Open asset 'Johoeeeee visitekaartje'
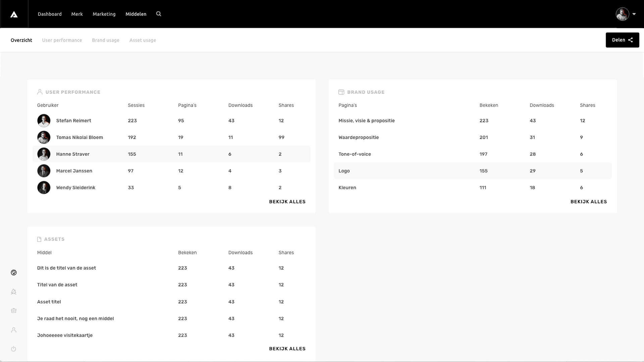This screenshot has height=362, width=644. pos(65,335)
